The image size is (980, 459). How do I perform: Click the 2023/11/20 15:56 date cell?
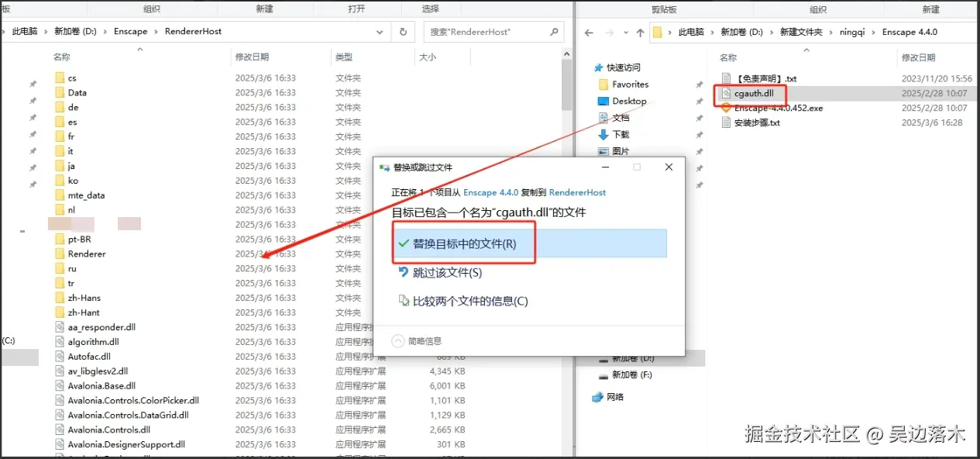pos(937,78)
